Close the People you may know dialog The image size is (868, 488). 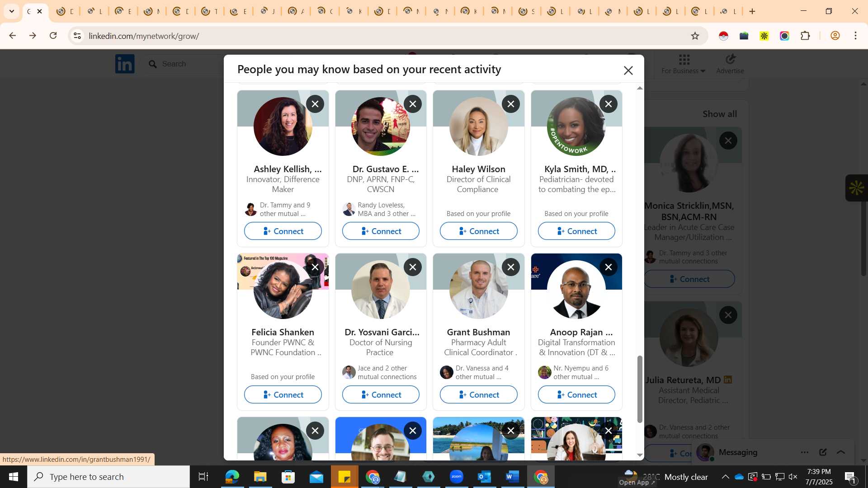click(628, 70)
